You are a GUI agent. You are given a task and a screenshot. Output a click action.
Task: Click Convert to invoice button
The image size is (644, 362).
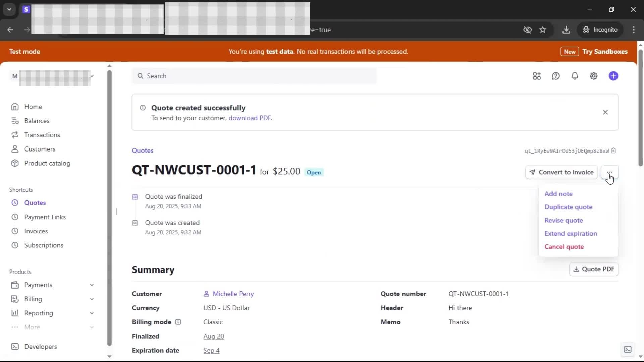coord(561,172)
